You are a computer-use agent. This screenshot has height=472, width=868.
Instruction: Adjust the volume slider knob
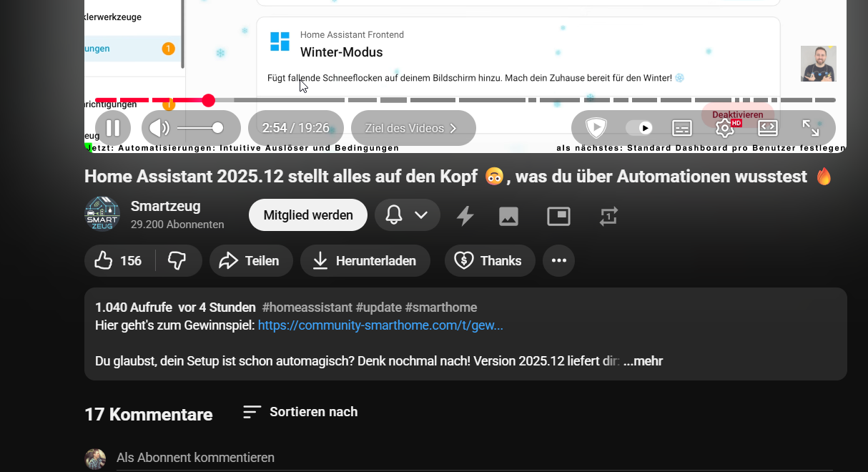click(217, 128)
